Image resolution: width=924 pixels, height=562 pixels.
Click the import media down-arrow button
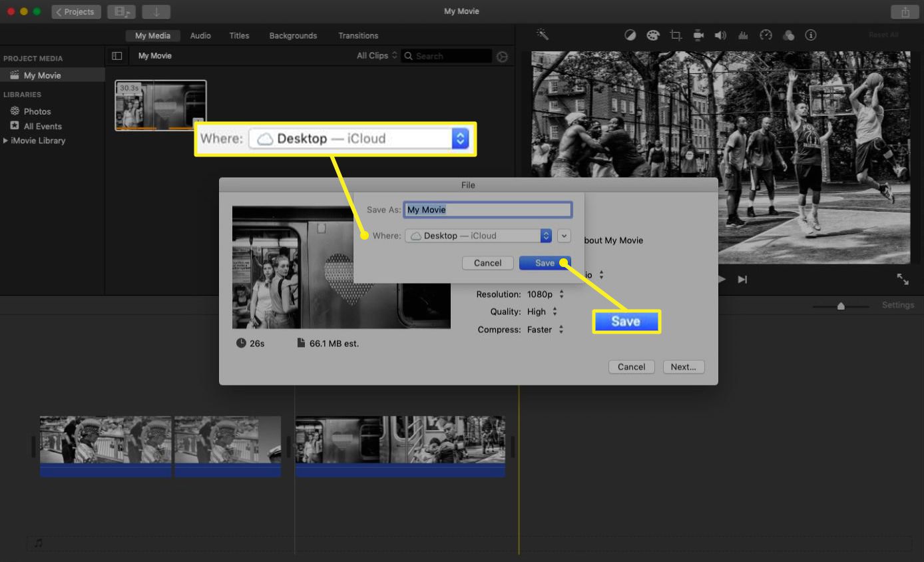click(156, 12)
